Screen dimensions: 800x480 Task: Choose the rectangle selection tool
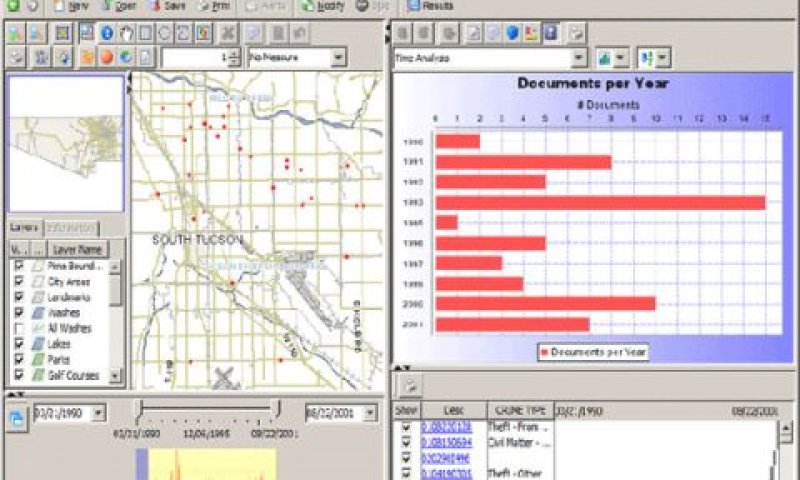tap(145, 34)
